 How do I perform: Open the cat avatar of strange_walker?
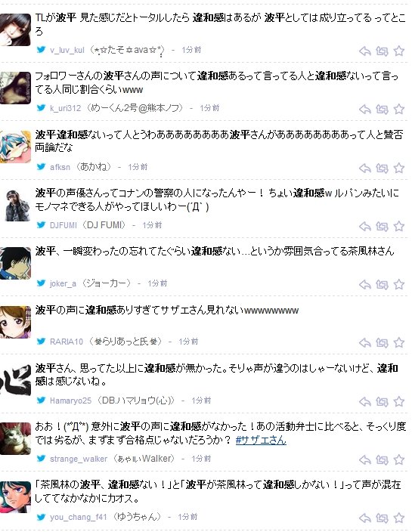[15, 439]
